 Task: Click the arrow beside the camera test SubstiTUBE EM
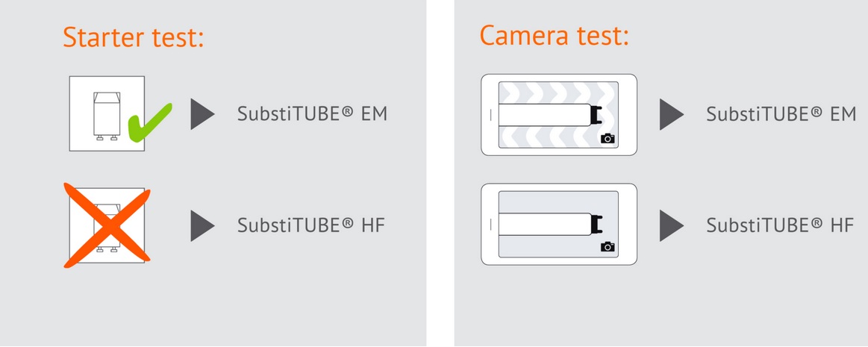[670, 114]
